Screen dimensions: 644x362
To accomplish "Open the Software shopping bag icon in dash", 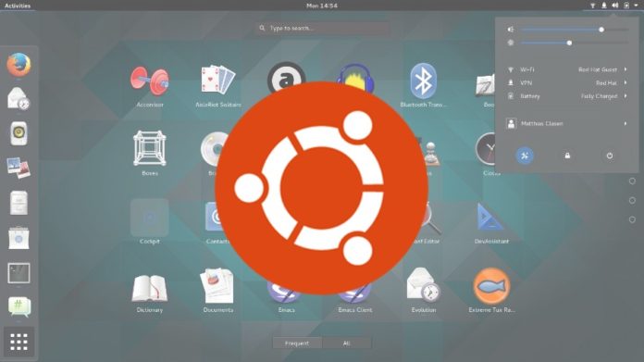I will 19,238.
